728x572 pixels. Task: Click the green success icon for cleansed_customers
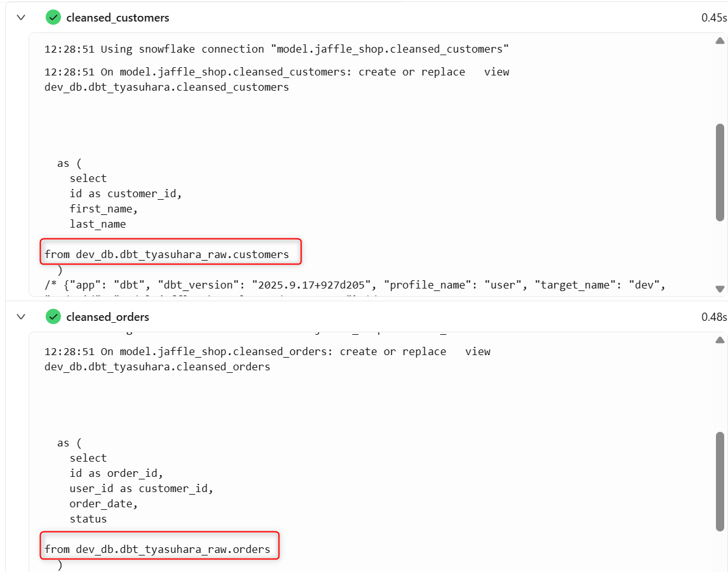click(53, 18)
